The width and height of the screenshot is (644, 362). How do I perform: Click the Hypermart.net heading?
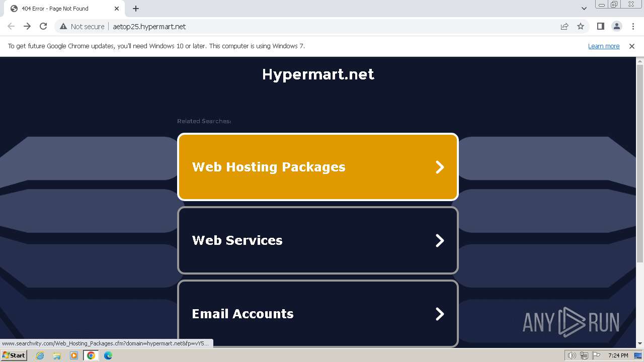pyautogui.click(x=318, y=74)
